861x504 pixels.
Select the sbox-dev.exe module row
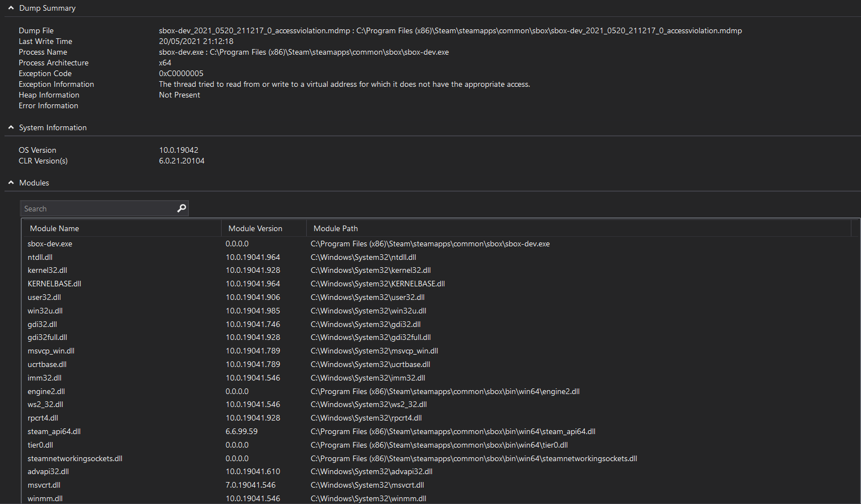point(50,244)
